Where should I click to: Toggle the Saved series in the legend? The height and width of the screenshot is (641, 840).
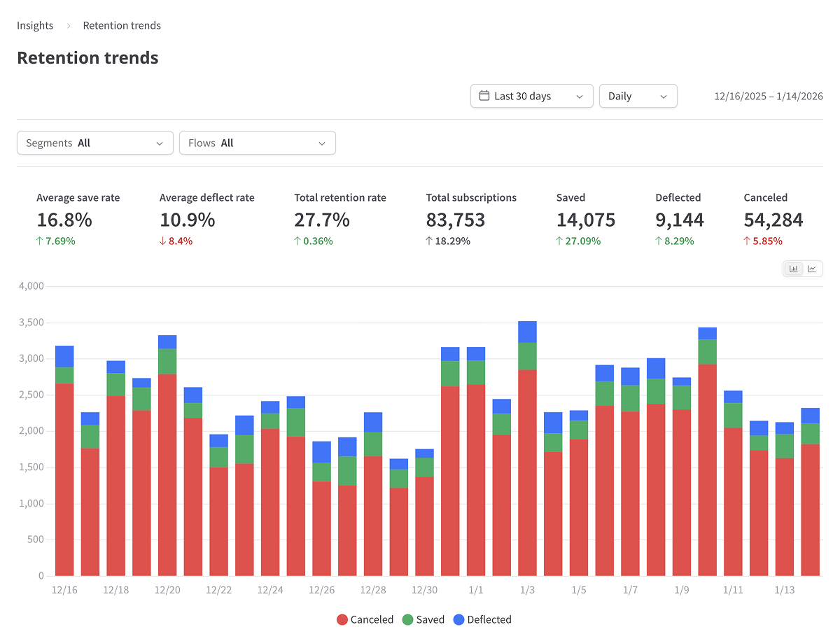[422, 619]
